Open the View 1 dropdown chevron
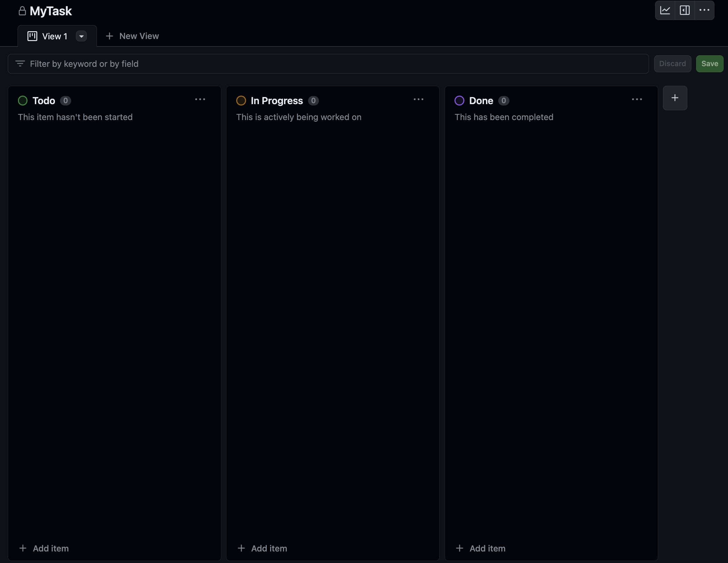728x563 pixels. [x=81, y=36]
